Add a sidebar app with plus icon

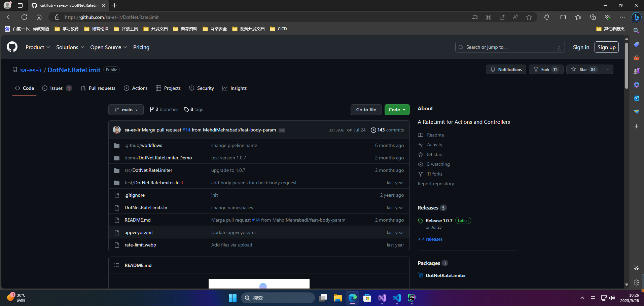coord(636,126)
